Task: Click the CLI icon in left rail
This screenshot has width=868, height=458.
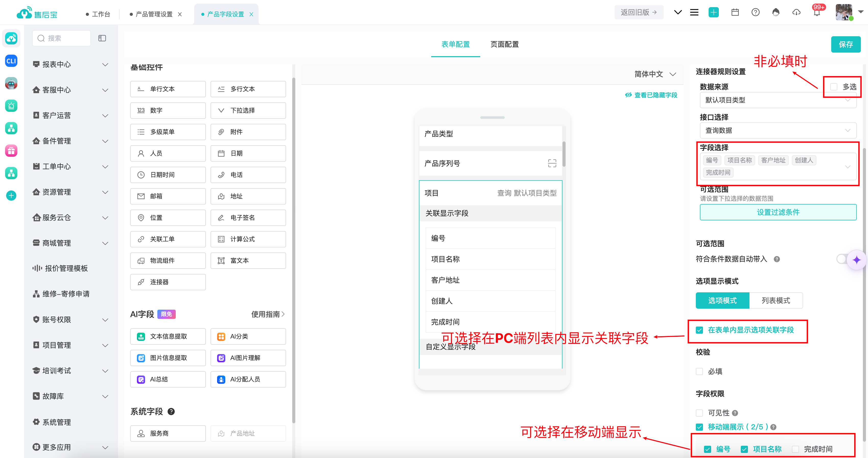Action: click(x=11, y=61)
